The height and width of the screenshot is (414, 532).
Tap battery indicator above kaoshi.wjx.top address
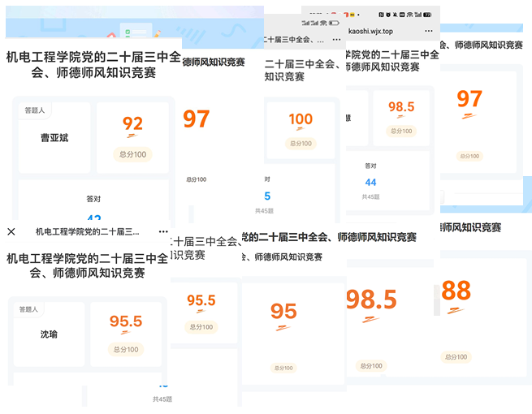click(427, 15)
